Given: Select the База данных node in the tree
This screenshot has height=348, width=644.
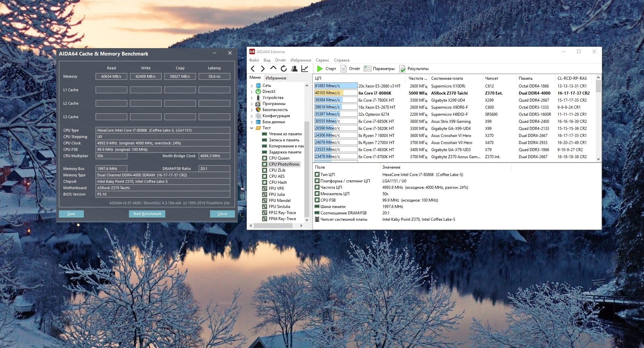Looking at the screenshot, I should tap(274, 122).
